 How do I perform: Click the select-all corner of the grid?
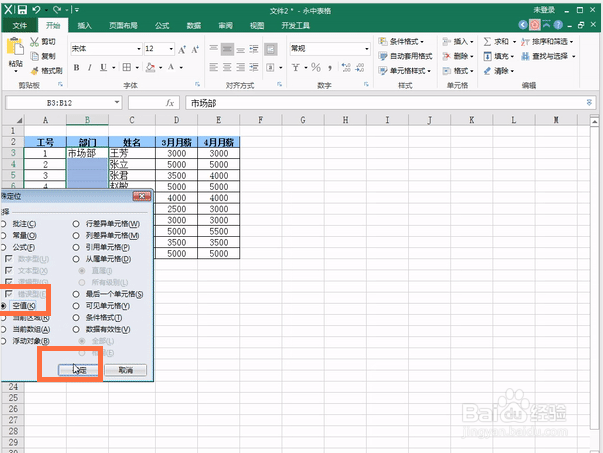(13, 120)
